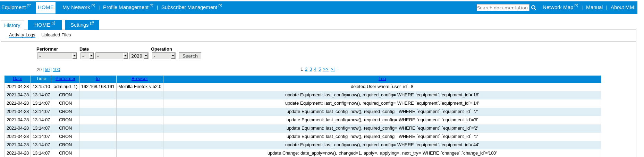Open the Date day dropdown
The width and height of the screenshot is (644, 157).
point(87,56)
